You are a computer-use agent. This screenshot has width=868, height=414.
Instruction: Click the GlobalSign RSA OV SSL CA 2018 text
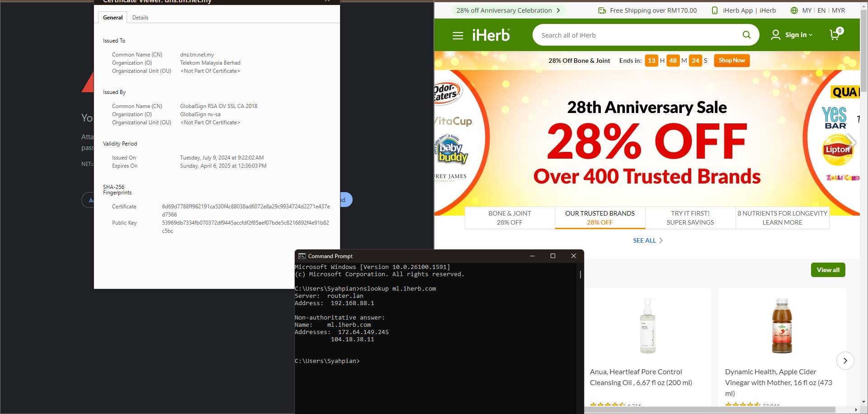(219, 106)
